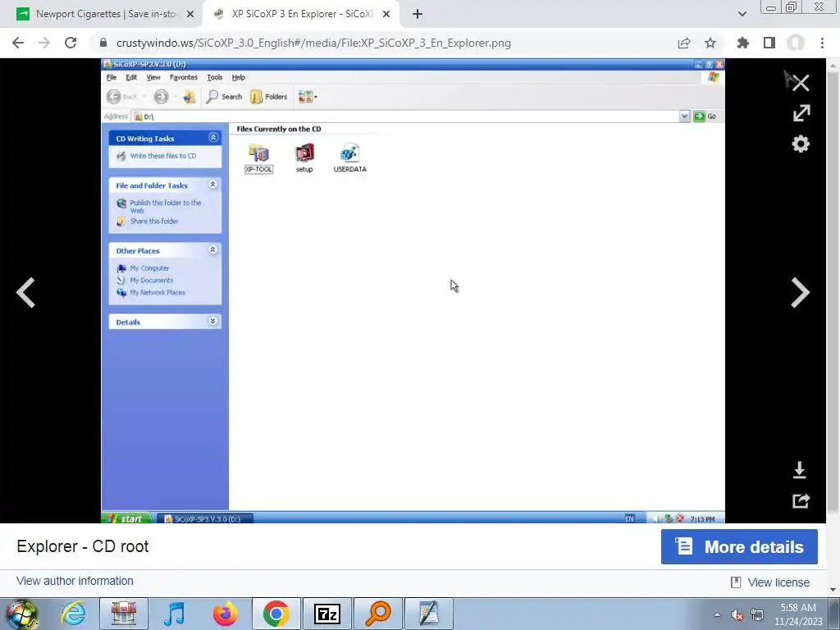
Task: Show the next image with the right chevron
Action: click(801, 293)
